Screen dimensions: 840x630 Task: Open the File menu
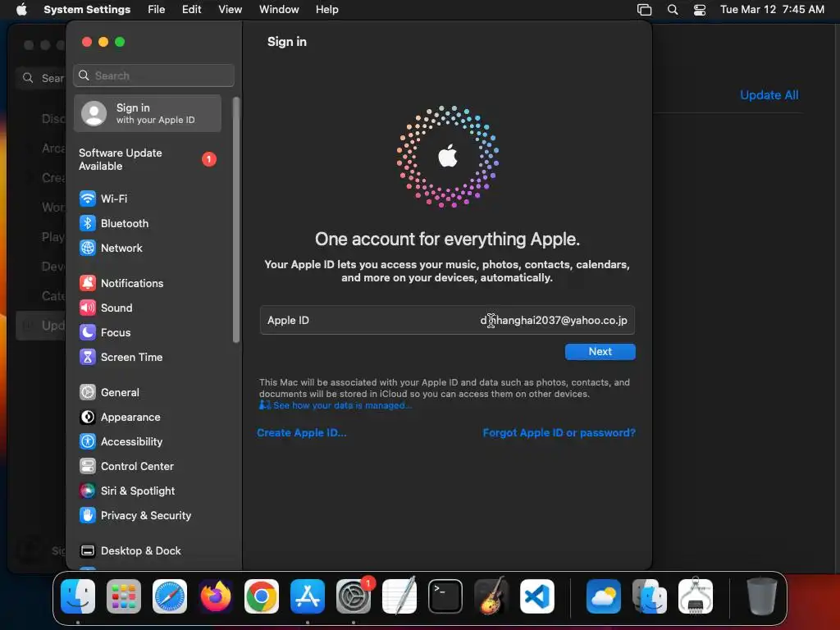pos(157,10)
